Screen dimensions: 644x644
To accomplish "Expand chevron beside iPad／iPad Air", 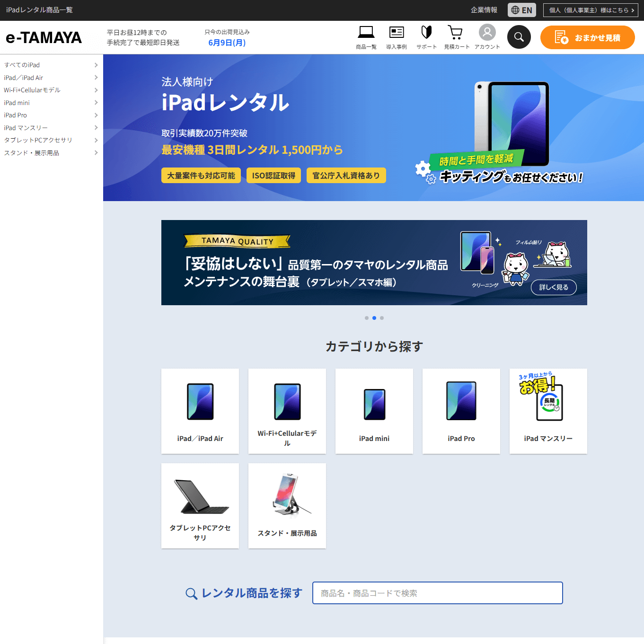I will pyautogui.click(x=96, y=78).
